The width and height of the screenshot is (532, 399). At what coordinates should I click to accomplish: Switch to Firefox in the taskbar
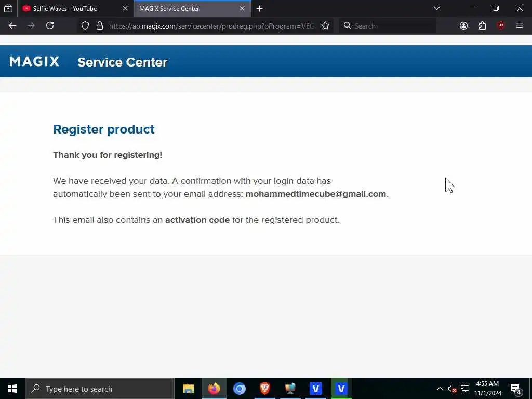(214, 389)
